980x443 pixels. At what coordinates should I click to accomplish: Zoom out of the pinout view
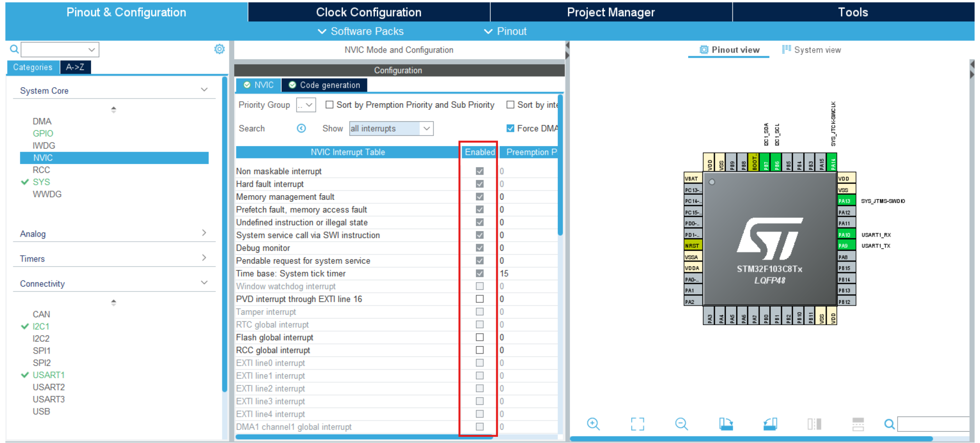tap(681, 424)
